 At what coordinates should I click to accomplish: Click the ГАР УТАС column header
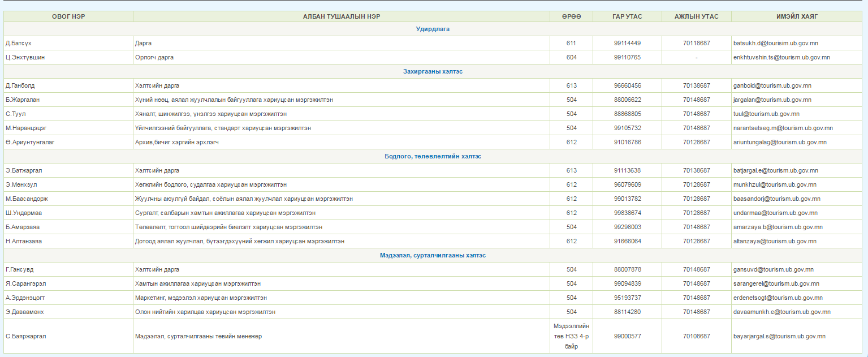point(627,16)
